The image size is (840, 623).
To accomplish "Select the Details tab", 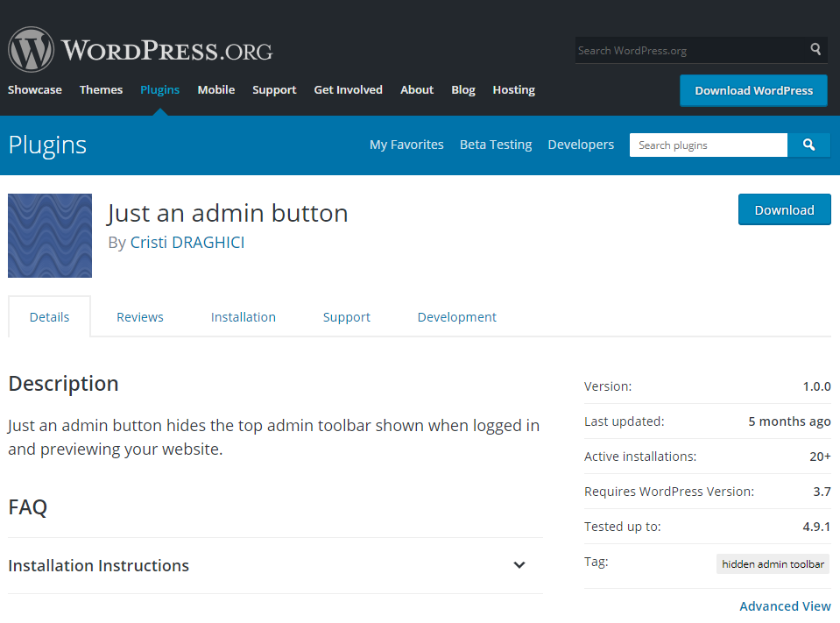I will (x=49, y=317).
